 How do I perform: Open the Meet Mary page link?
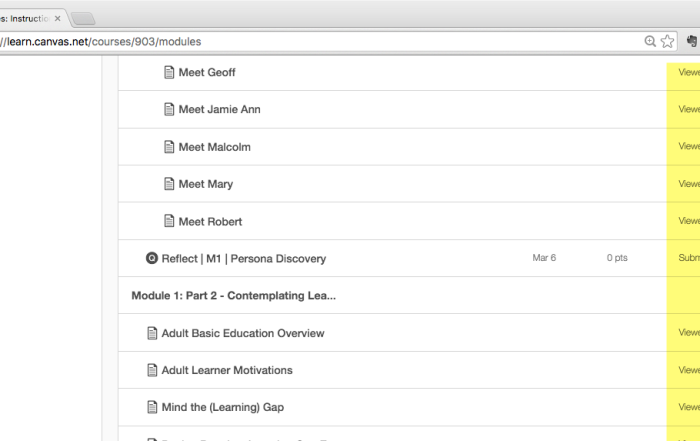[x=205, y=184]
